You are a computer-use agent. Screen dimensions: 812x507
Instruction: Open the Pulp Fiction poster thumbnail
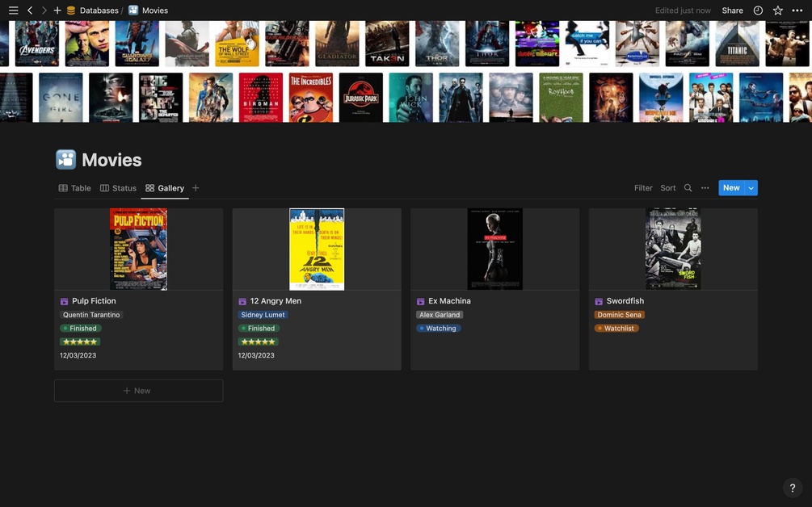click(x=138, y=249)
